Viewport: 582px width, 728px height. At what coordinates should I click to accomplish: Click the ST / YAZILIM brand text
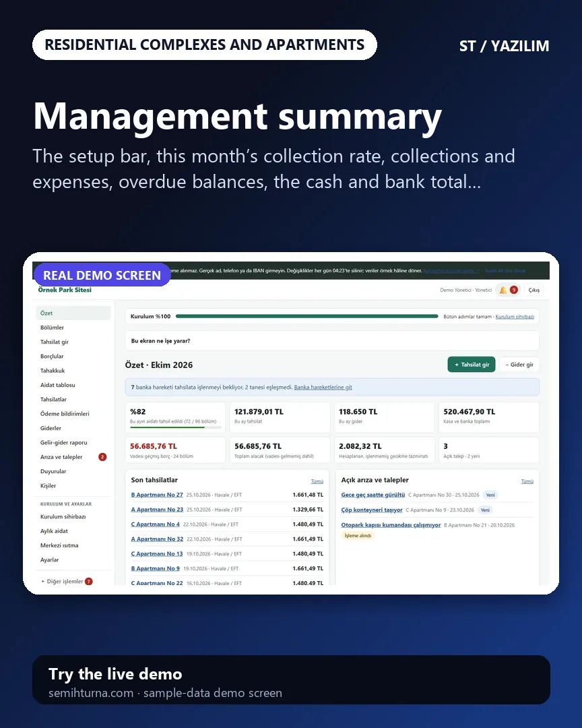click(x=504, y=46)
